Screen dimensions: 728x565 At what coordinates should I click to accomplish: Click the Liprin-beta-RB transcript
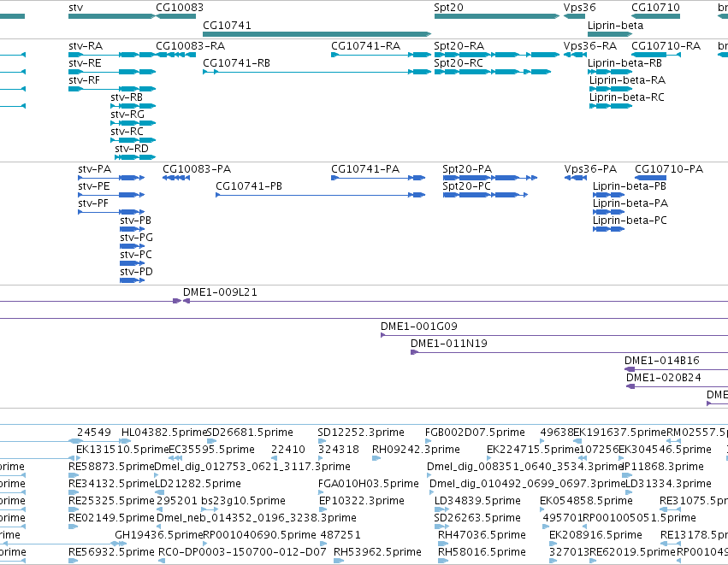610,72
